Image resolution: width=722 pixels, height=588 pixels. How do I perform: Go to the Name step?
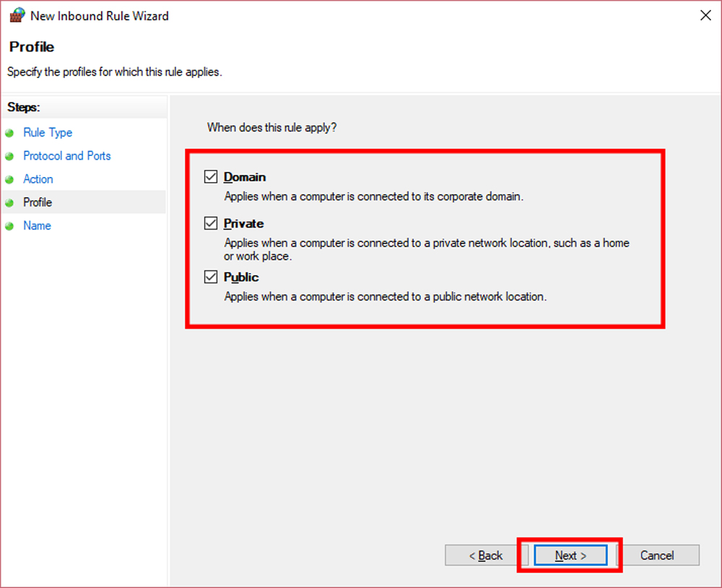[x=38, y=226]
